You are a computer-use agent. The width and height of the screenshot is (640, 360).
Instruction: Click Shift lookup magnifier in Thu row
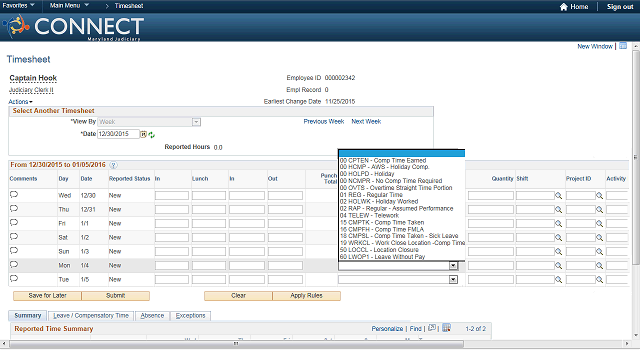[x=558, y=210]
